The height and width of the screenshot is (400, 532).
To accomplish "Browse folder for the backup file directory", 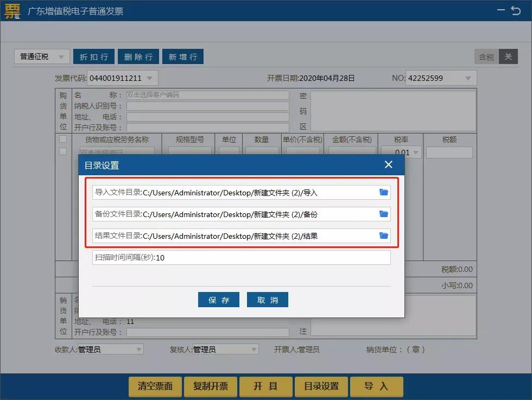I will pyautogui.click(x=384, y=214).
